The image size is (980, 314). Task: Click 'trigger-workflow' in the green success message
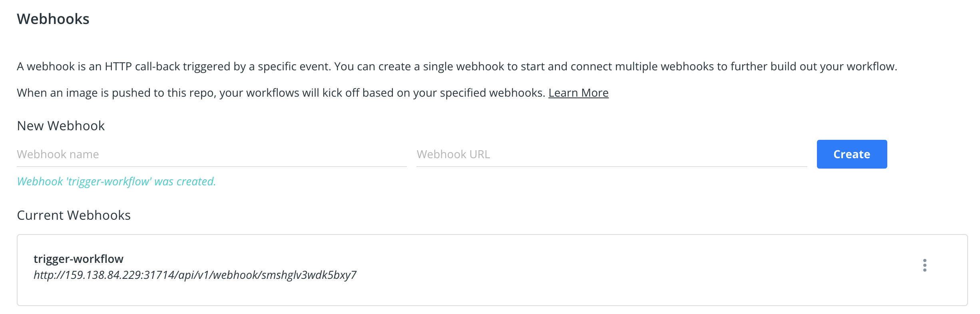(x=109, y=181)
